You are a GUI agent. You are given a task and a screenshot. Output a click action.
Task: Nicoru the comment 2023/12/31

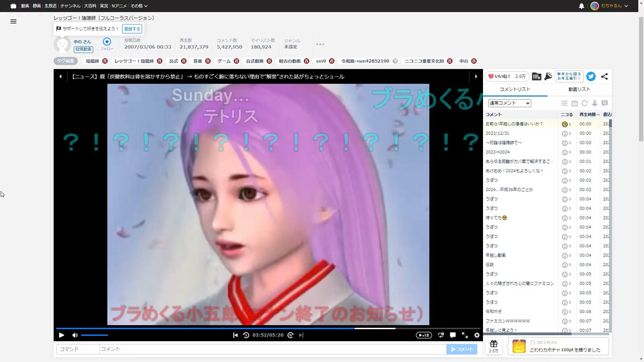[x=564, y=133]
